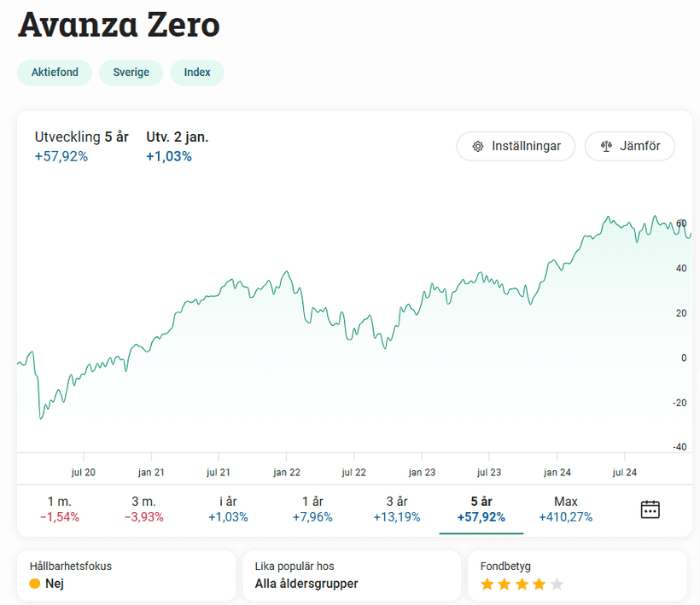The image size is (700, 605).
Task: Click the Index category tag
Action: (197, 73)
